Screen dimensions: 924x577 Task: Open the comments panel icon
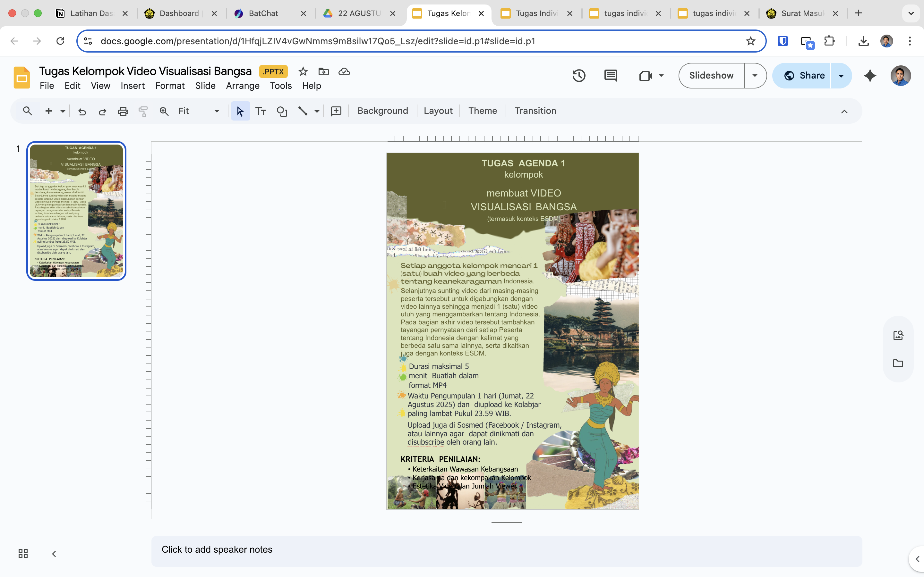coord(611,76)
